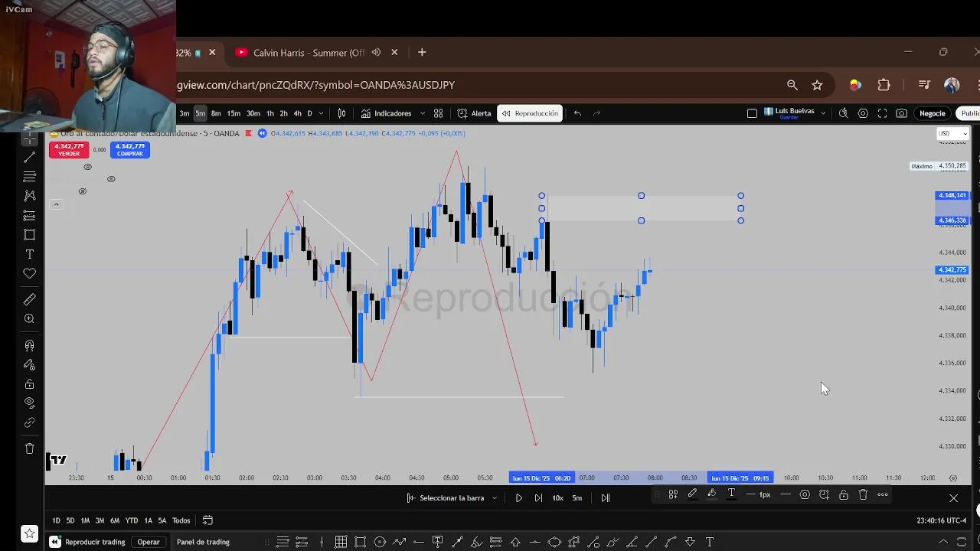Change the 10x replay speed
The image size is (980, 551).
click(557, 498)
